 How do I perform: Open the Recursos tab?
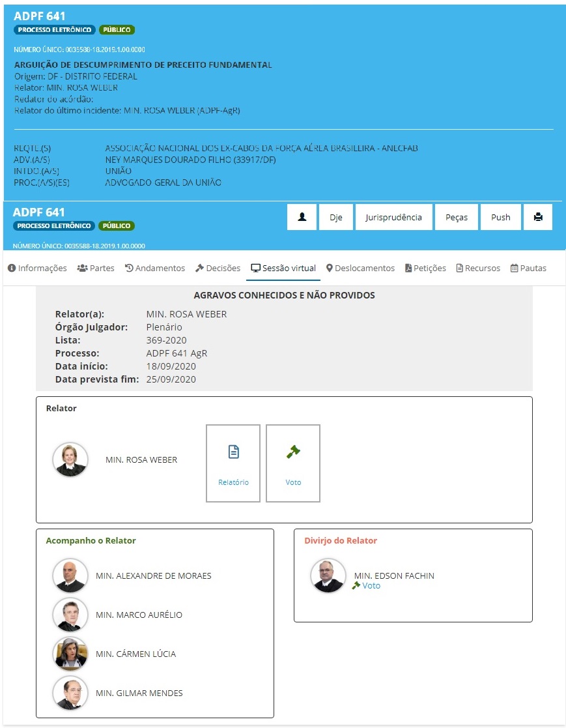click(478, 268)
